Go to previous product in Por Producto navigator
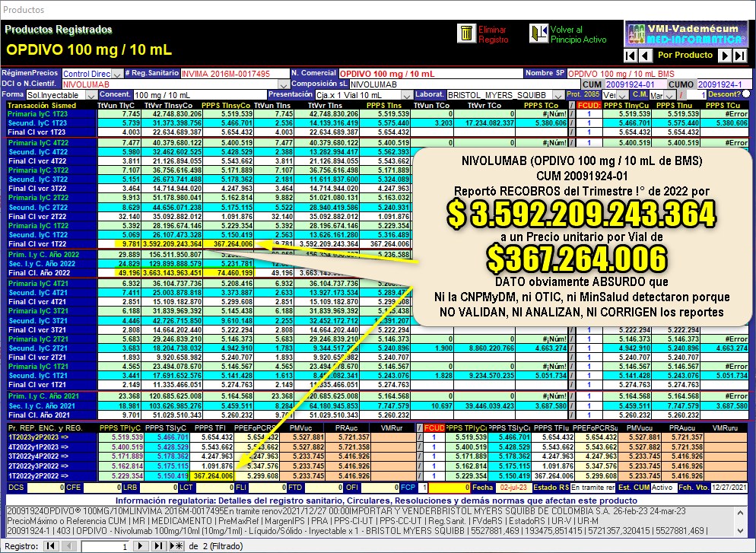The width and height of the screenshot is (756, 553). [645, 56]
